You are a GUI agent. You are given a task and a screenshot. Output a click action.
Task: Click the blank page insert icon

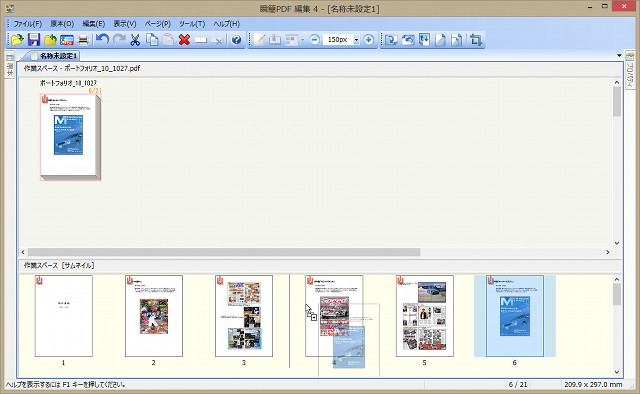(201, 40)
